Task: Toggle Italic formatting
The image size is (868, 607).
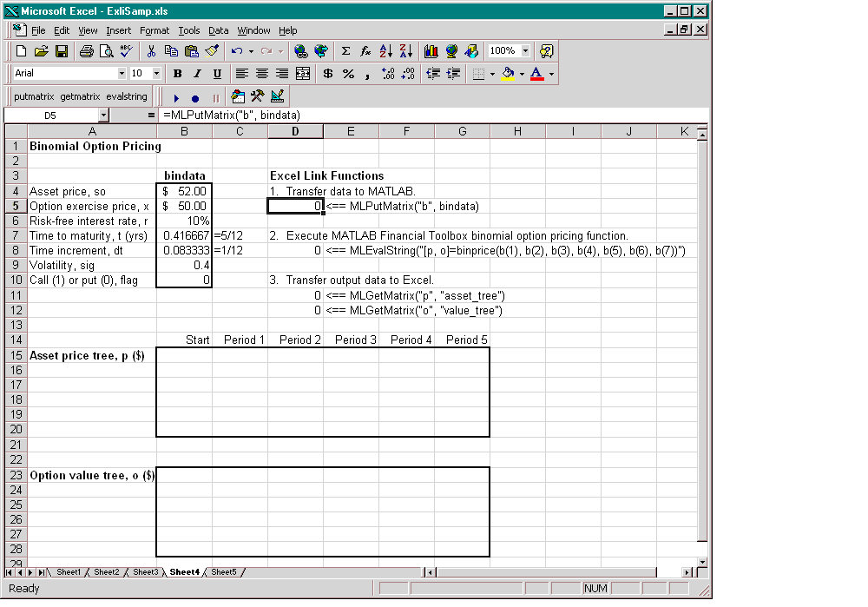Action: (x=197, y=74)
